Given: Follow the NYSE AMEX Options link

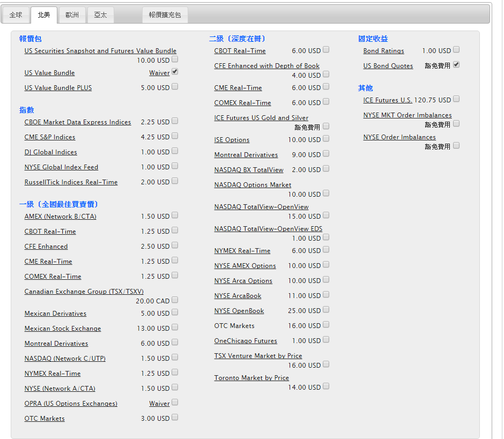Looking at the screenshot, I should 245,266.
